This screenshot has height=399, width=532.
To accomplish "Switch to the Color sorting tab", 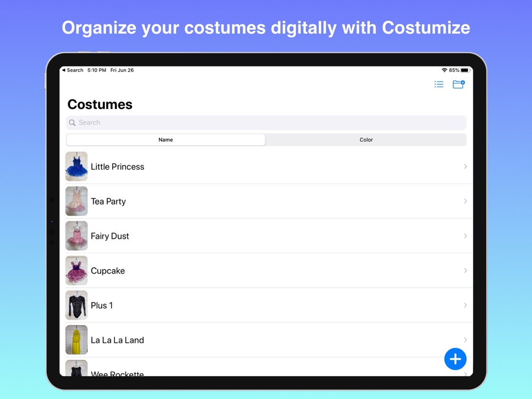I will 366,140.
